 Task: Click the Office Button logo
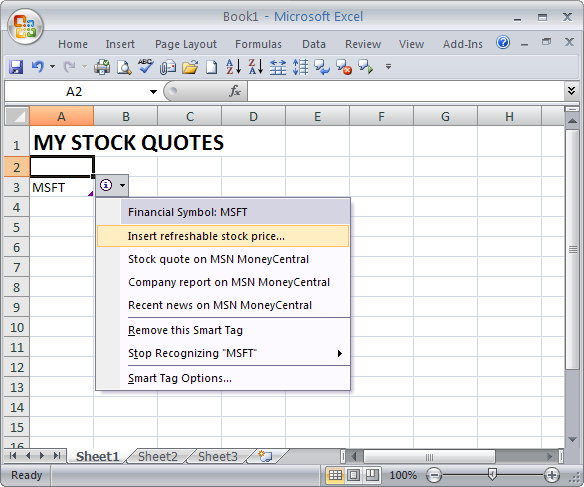point(25,26)
